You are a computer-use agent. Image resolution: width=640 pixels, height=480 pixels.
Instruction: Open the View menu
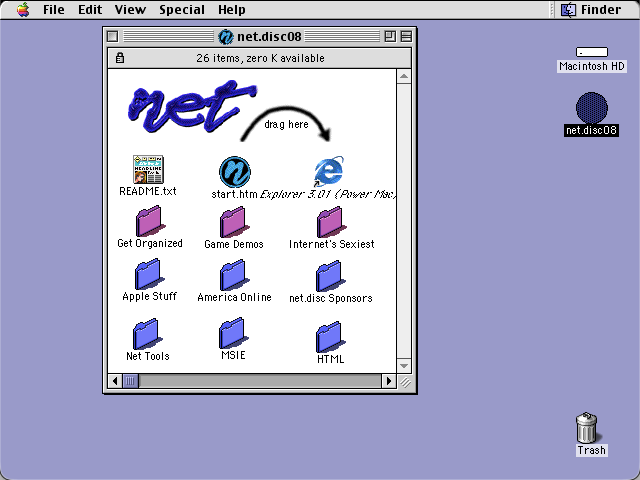pyautogui.click(x=130, y=9)
